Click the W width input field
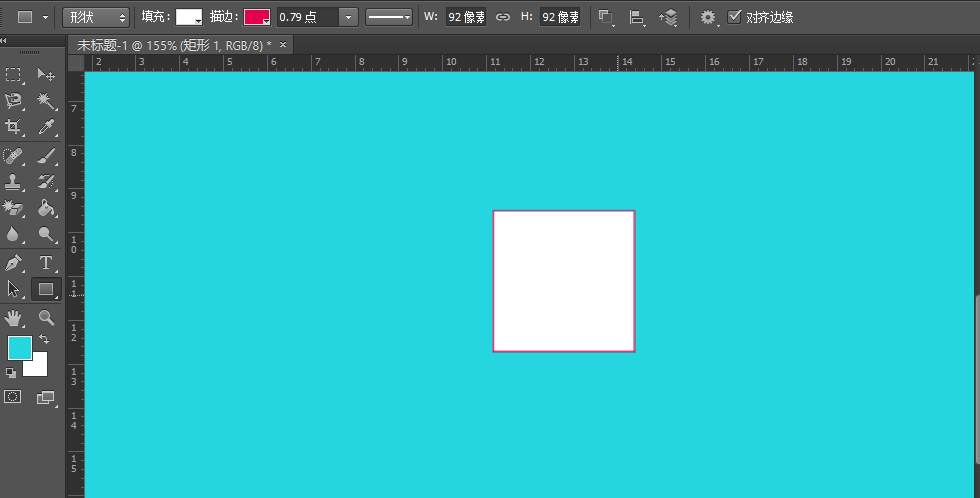980x498 pixels. pos(466,17)
